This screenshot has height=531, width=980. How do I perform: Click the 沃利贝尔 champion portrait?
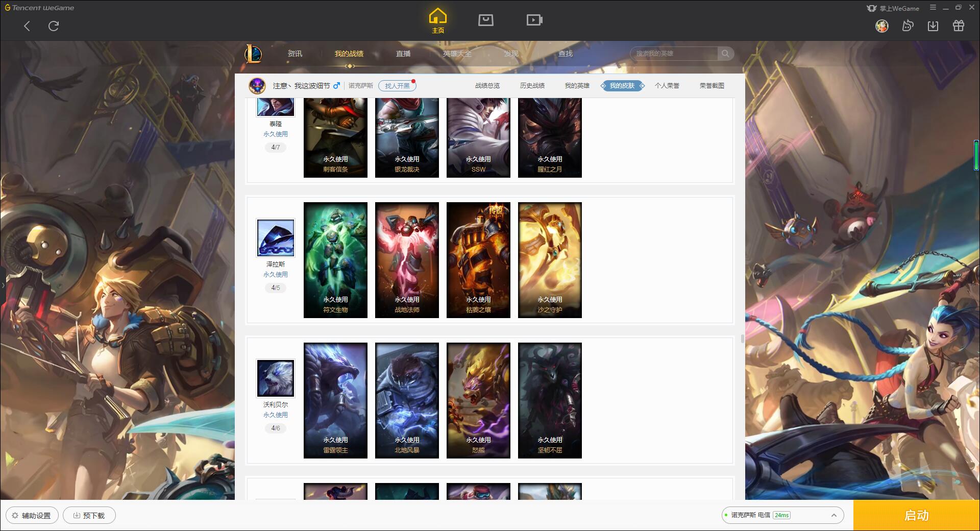276,378
